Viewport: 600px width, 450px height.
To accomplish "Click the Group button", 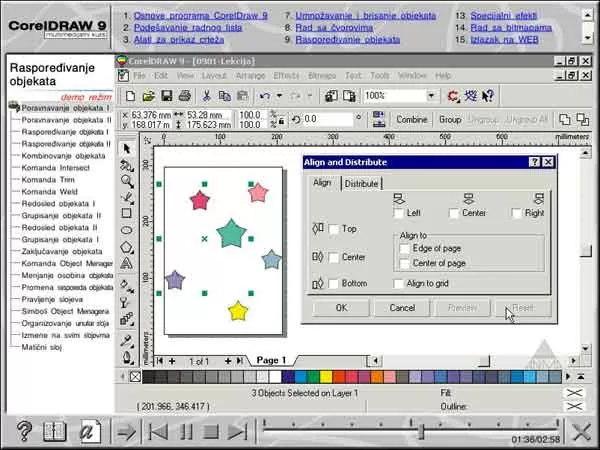I will (x=450, y=120).
